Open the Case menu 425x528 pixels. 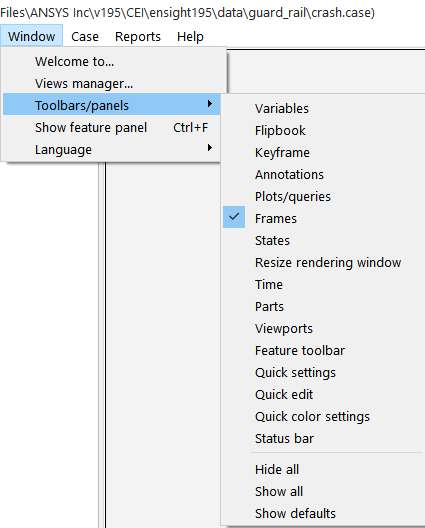(x=85, y=36)
